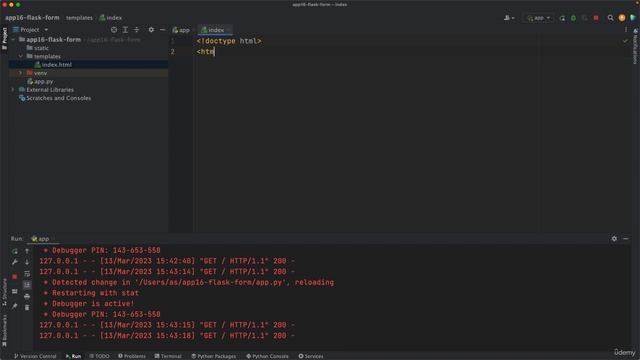The image size is (640, 360).
Task: Click green inspection checkmark in editor
Action: point(625,41)
